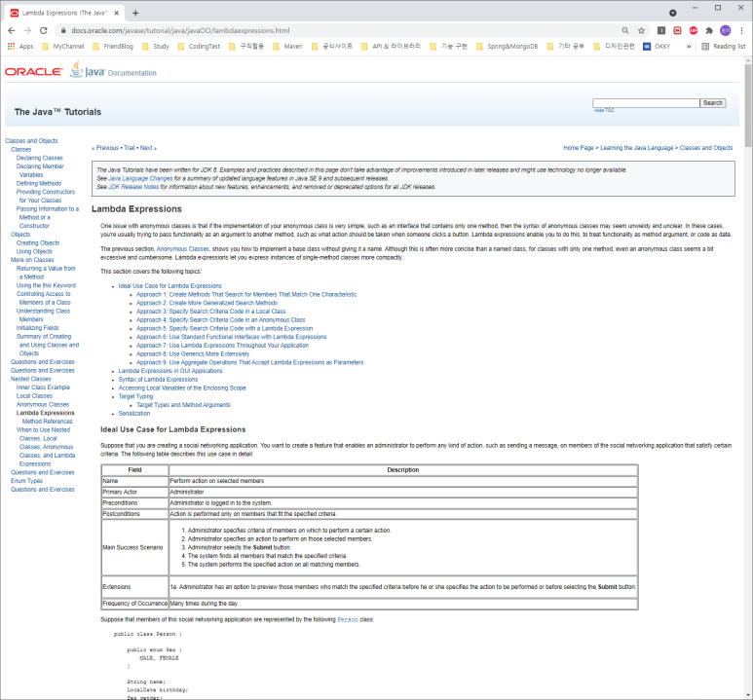The image size is (753, 700).
Task: Open JDK Release Notes link
Action: pos(133,187)
